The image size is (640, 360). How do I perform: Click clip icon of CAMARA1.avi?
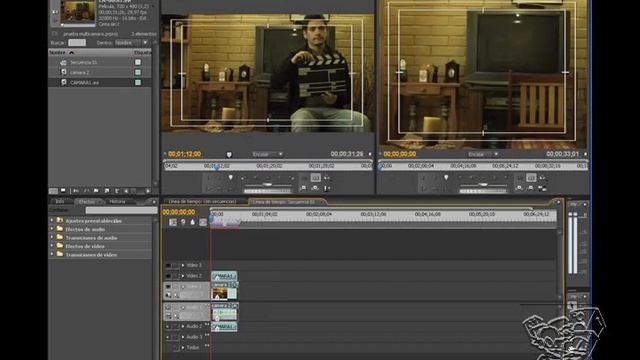[x=63, y=82]
